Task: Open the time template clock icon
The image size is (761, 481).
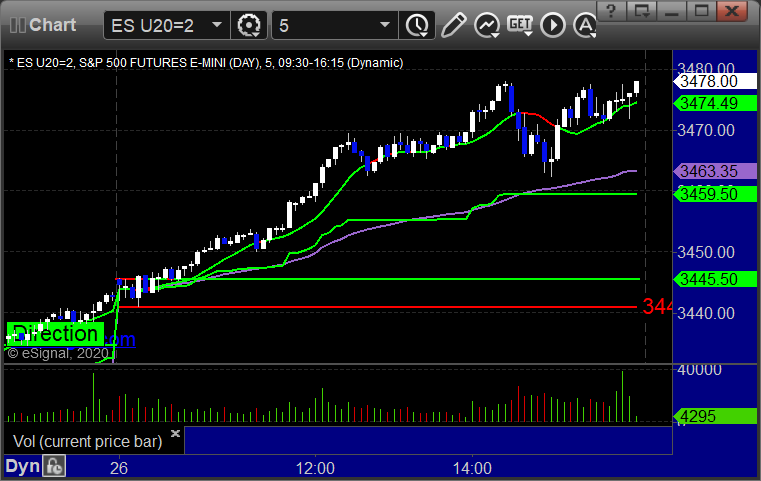Action: 417,25
